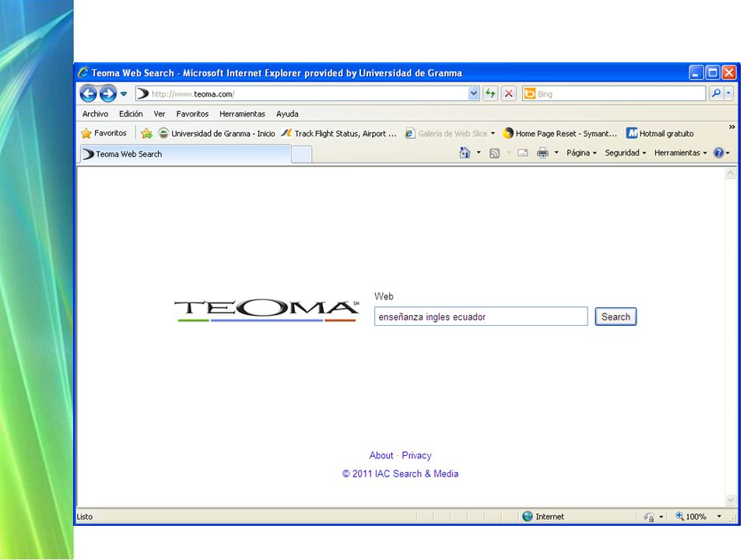Open search provider options dropdown arrow

[x=728, y=94]
